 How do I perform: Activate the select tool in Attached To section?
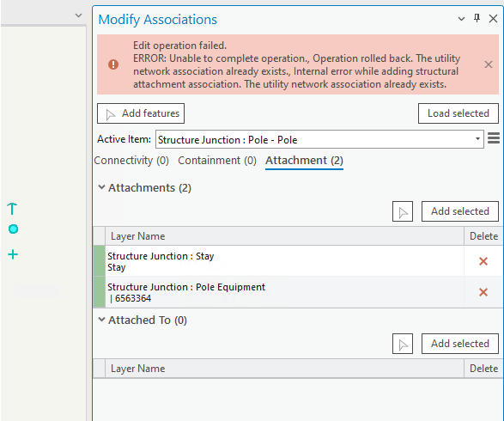(x=403, y=344)
